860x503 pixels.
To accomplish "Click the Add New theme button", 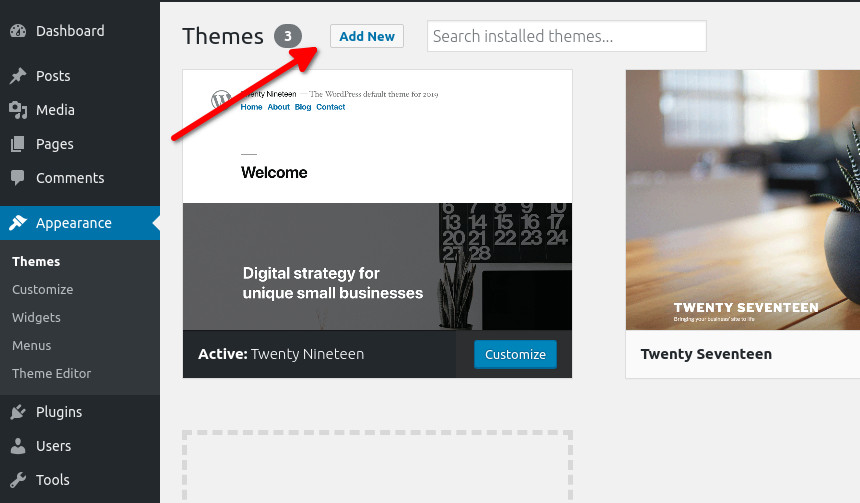I will coord(367,36).
